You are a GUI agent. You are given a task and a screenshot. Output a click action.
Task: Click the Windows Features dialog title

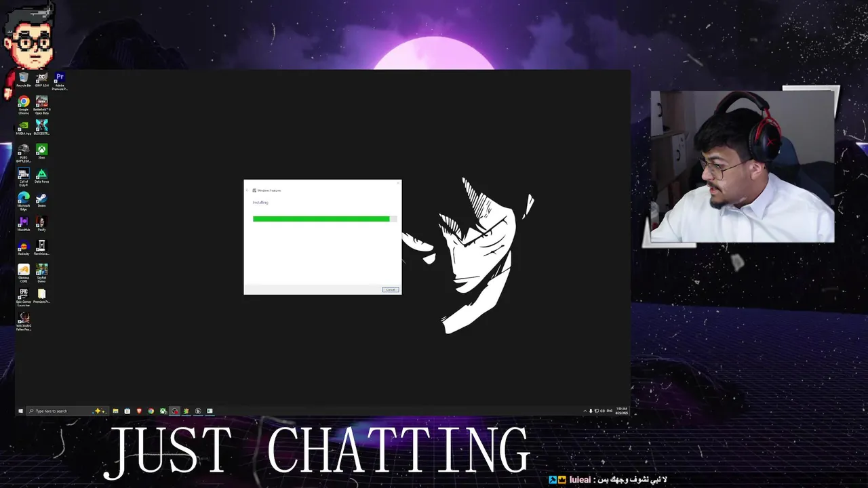tap(269, 190)
